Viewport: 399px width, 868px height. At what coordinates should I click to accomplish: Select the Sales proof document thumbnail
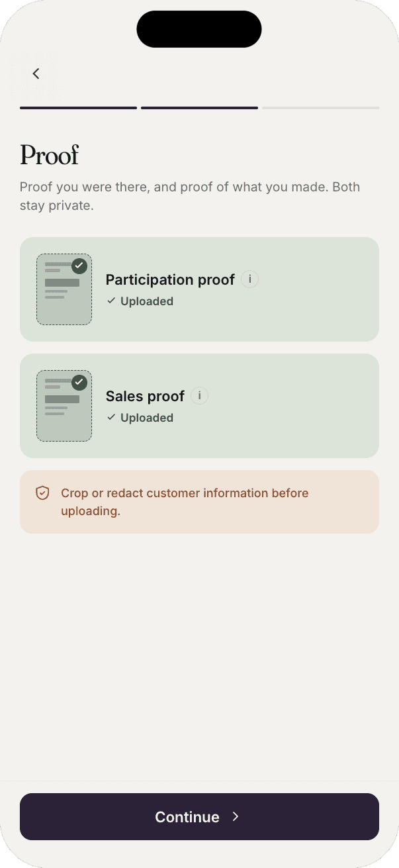tap(64, 406)
